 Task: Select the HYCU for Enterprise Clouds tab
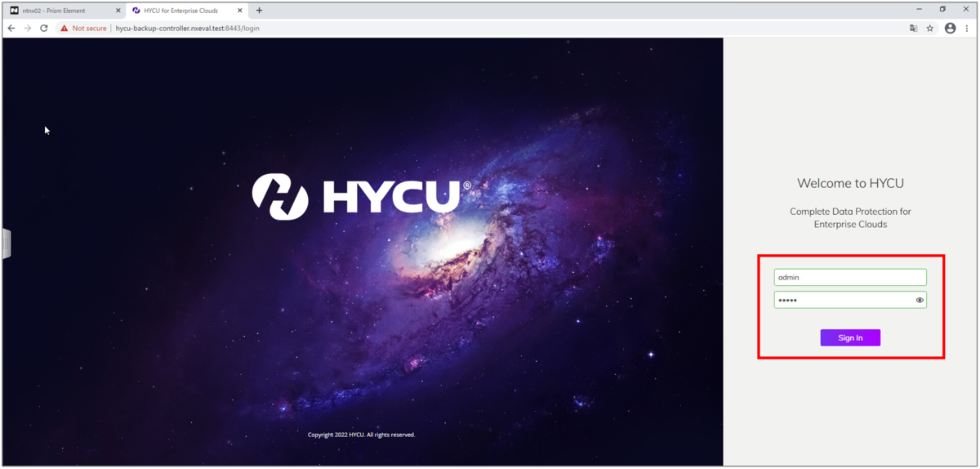[189, 11]
